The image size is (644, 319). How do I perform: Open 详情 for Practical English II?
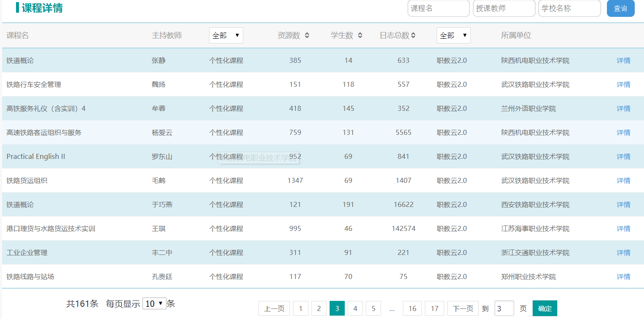click(x=623, y=157)
